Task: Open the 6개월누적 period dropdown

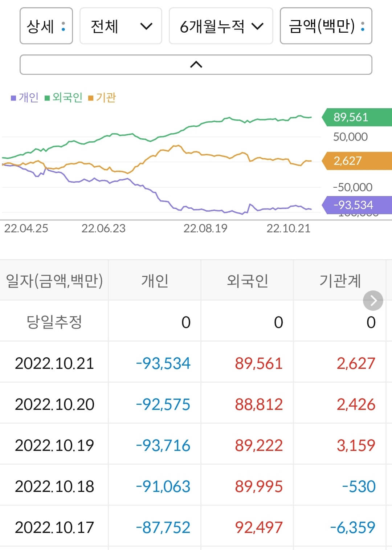Action: [x=221, y=27]
